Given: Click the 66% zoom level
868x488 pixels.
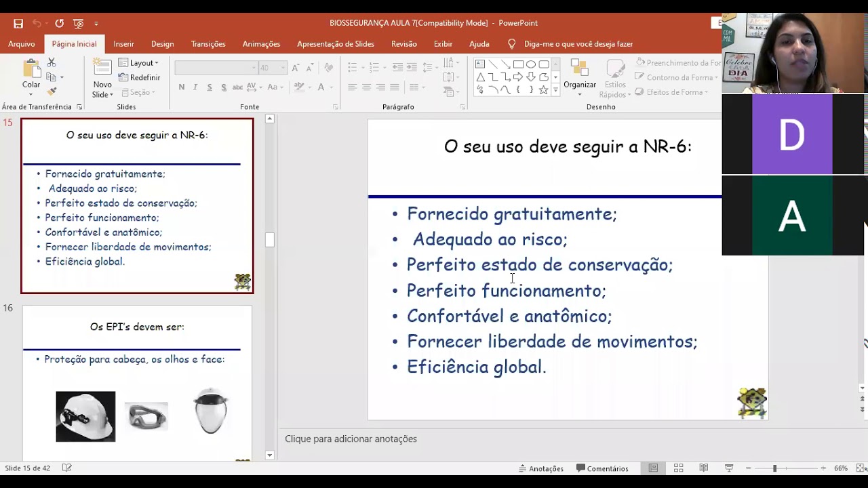Looking at the screenshot, I should point(841,468).
